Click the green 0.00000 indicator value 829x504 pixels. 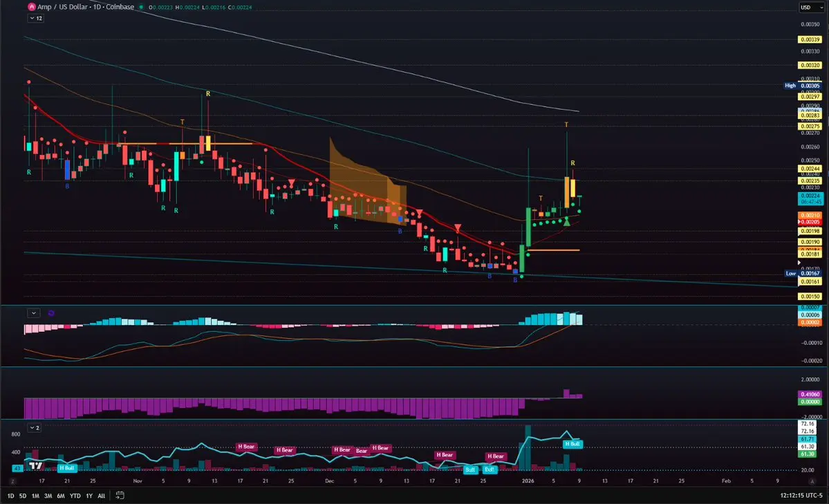click(810, 402)
